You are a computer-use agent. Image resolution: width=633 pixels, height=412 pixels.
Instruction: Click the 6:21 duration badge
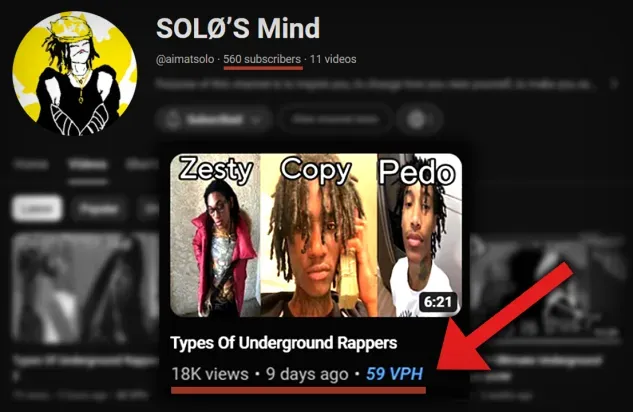(438, 301)
